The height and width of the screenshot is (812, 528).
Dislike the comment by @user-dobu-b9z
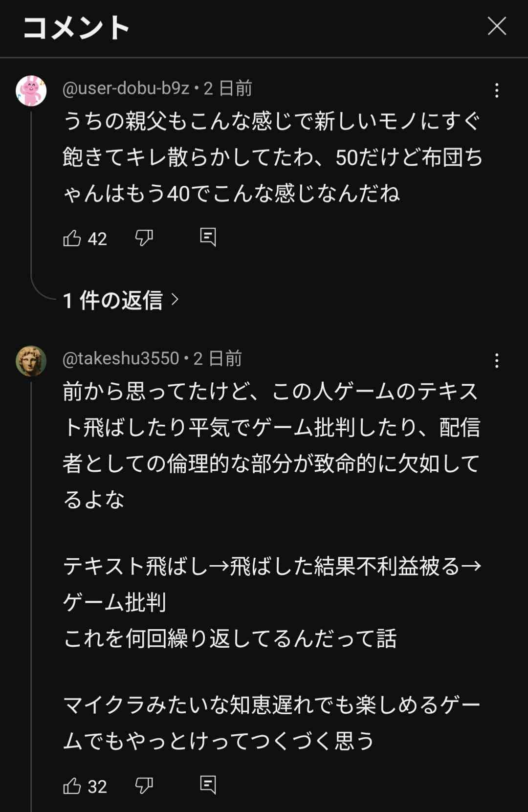coord(144,238)
